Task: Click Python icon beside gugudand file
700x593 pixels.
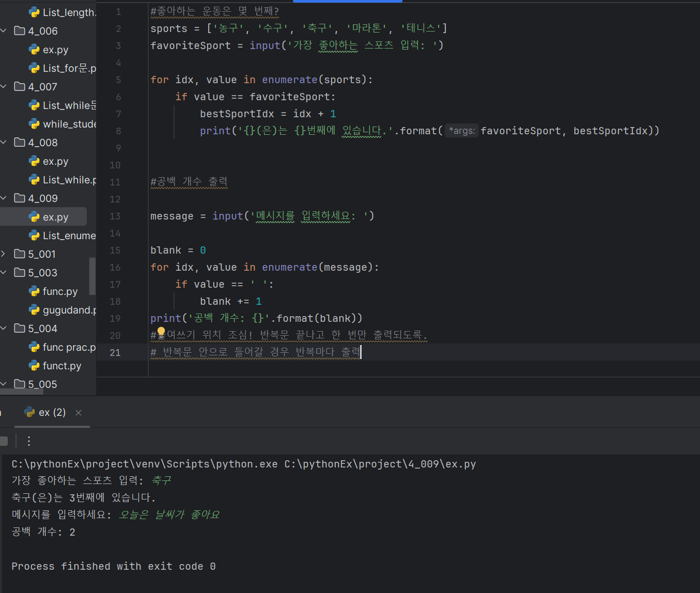Action: tap(34, 310)
